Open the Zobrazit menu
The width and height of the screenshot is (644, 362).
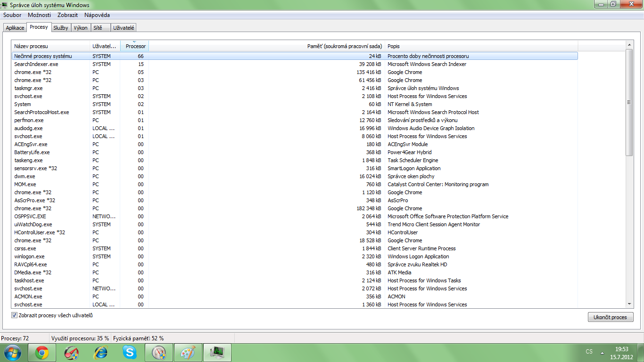coord(67,15)
